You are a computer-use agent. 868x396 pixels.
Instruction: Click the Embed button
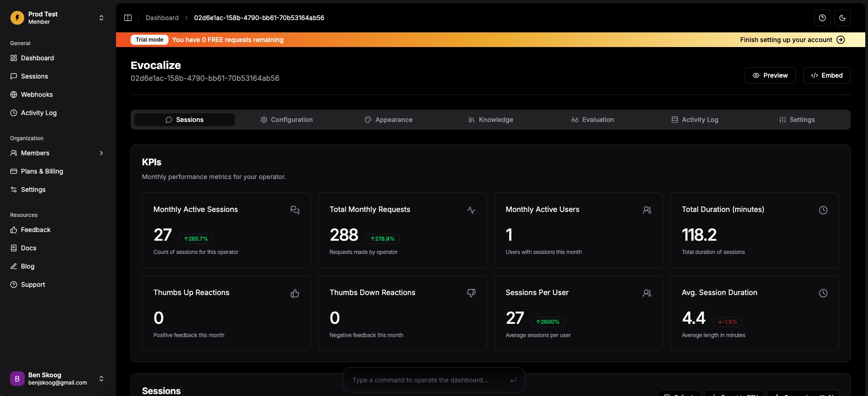[x=827, y=75]
